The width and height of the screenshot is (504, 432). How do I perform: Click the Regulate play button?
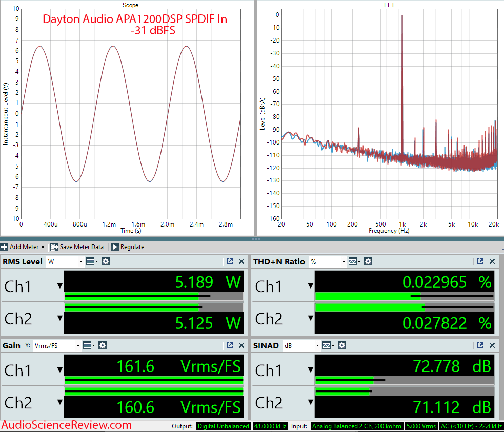pyautogui.click(x=114, y=247)
